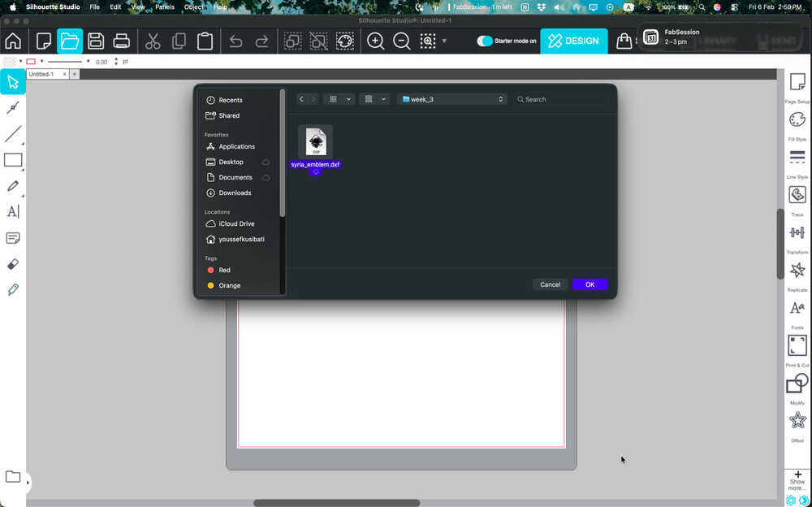Open the Fill Style panel
This screenshot has width=812, height=507.
tap(797, 119)
